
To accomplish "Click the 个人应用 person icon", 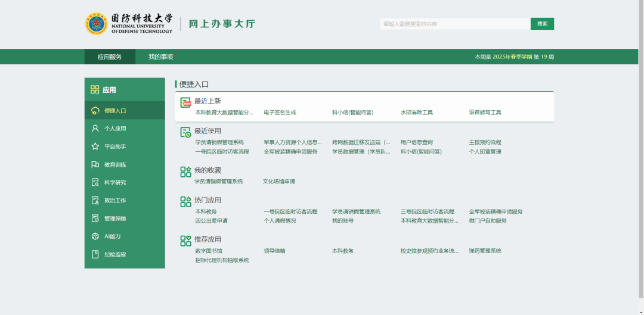I will tap(95, 129).
